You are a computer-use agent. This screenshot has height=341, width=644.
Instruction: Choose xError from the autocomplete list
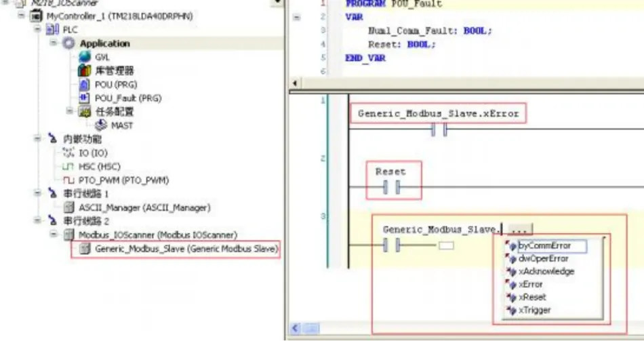530,284
